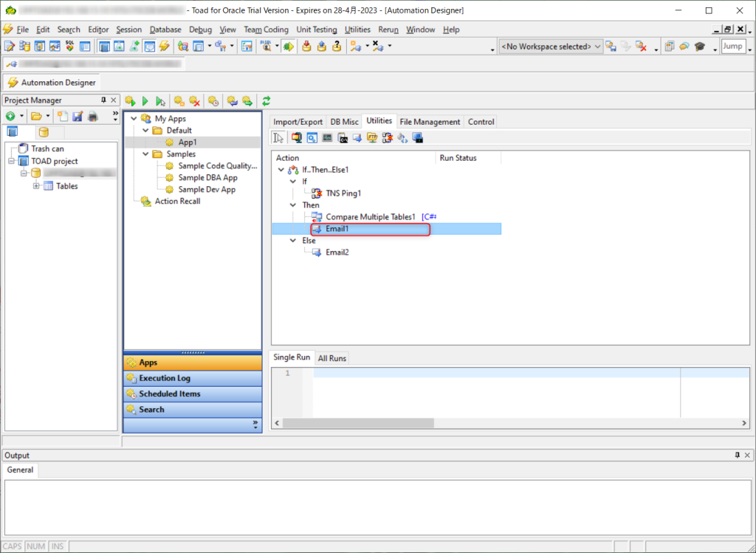This screenshot has height=553, width=756.
Task: Select the pointer cursor tool in Utilities palette
Action: pyautogui.click(x=278, y=138)
